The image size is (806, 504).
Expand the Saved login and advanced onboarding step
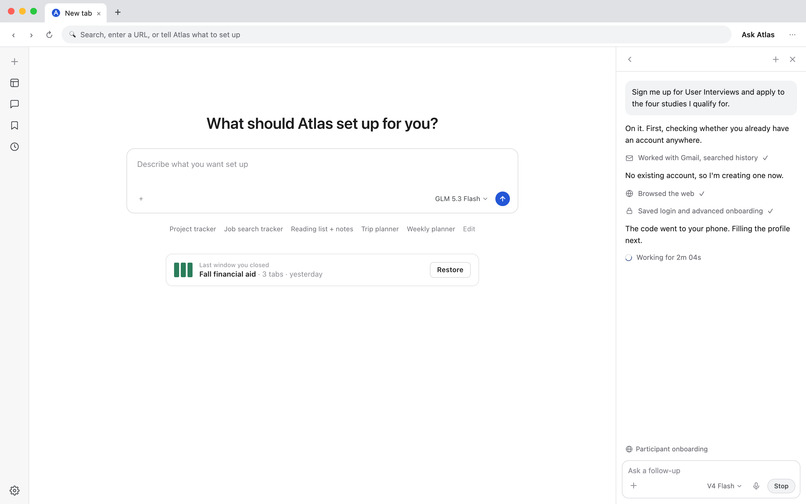tap(699, 211)
